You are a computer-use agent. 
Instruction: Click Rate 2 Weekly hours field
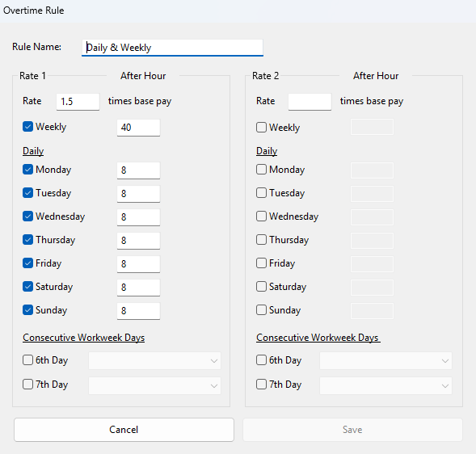tap(373, 127)
